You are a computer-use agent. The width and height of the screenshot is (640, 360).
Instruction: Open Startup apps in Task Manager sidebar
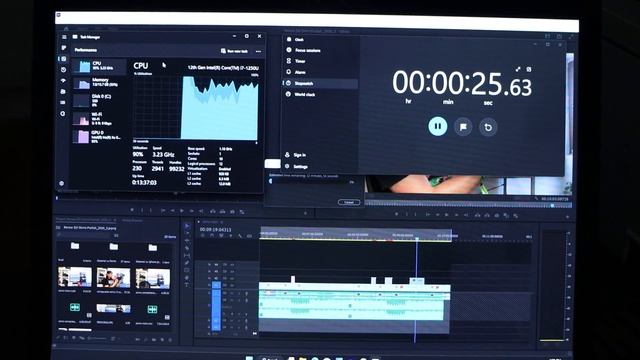click(63, 81)
